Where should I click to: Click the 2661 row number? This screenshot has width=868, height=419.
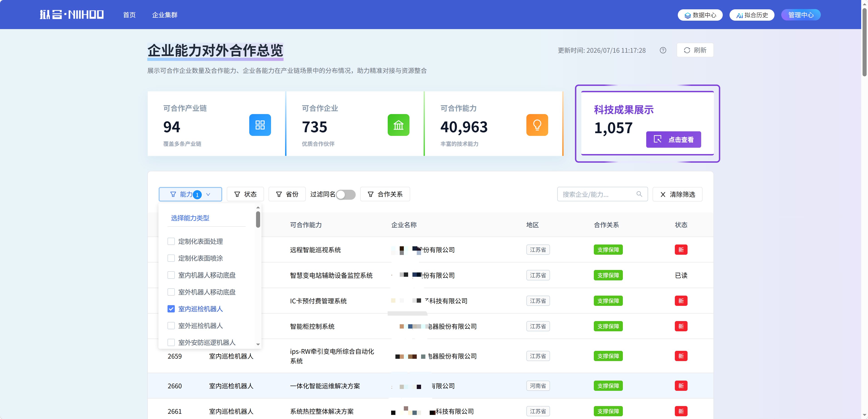click(175, 412)
